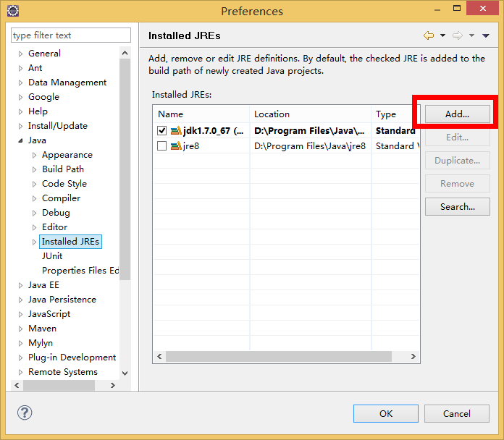Select Debug preference page

(x=56, y=213)
